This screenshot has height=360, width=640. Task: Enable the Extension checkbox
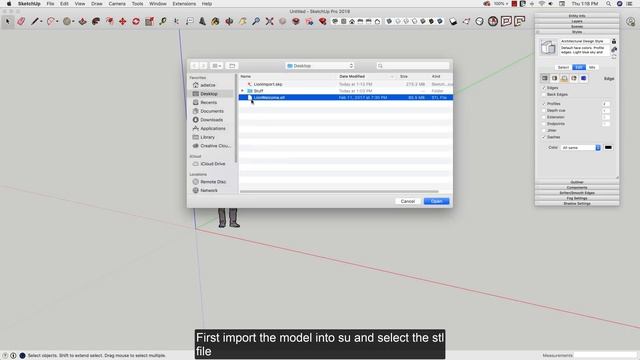pyautogui.click(x=544, y=117)
